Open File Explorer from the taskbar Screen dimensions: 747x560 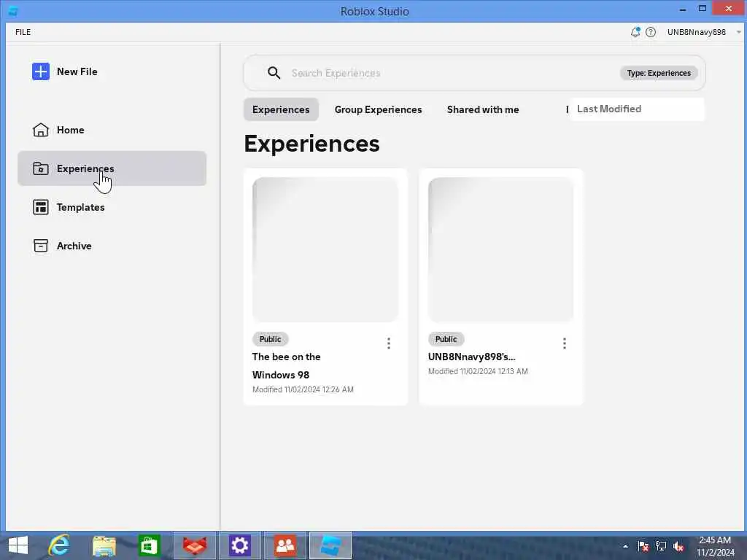(104, 545)
